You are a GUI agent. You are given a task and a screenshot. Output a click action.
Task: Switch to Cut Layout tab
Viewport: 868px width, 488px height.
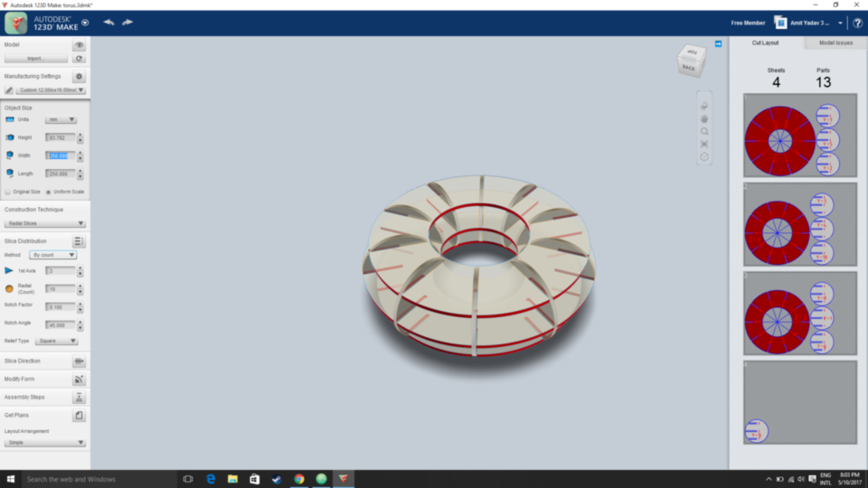click(765, 43)
